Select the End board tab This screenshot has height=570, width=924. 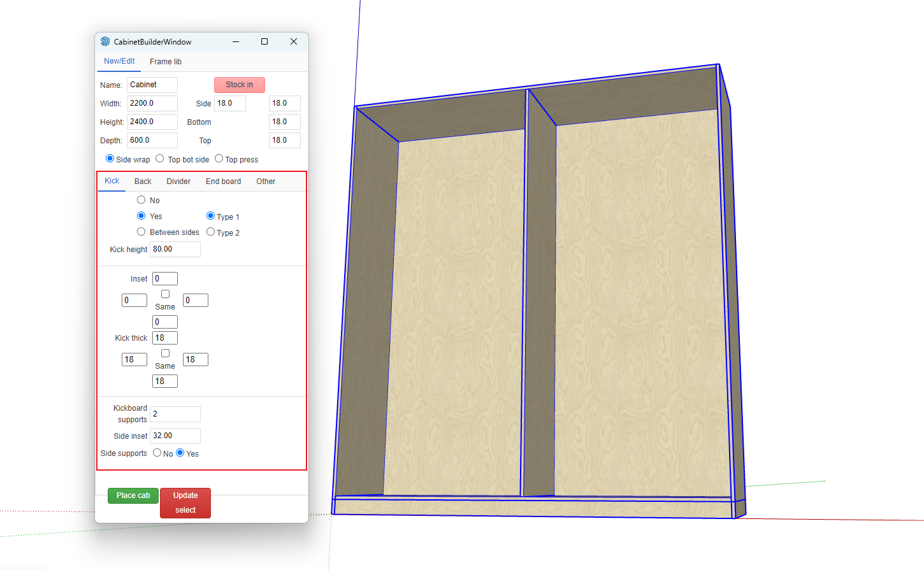(223, 182)
